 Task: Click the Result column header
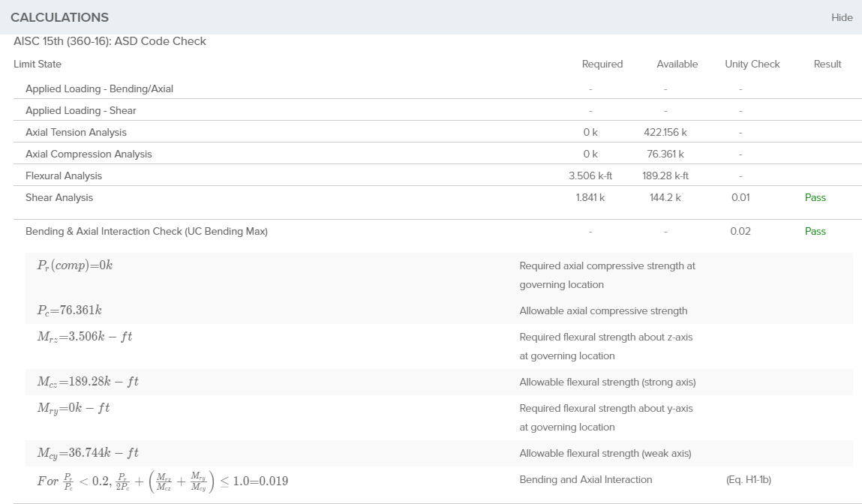tap(827, 64)
